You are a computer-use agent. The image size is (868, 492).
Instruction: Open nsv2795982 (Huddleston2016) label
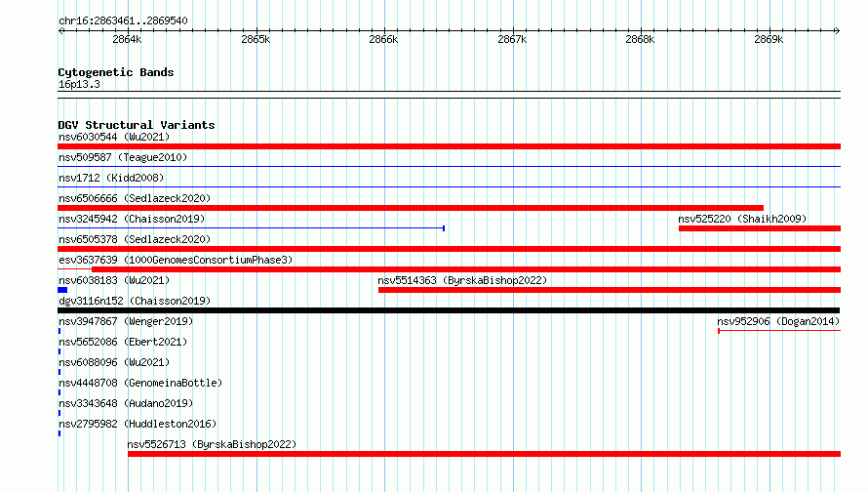[x=138, y=424]
